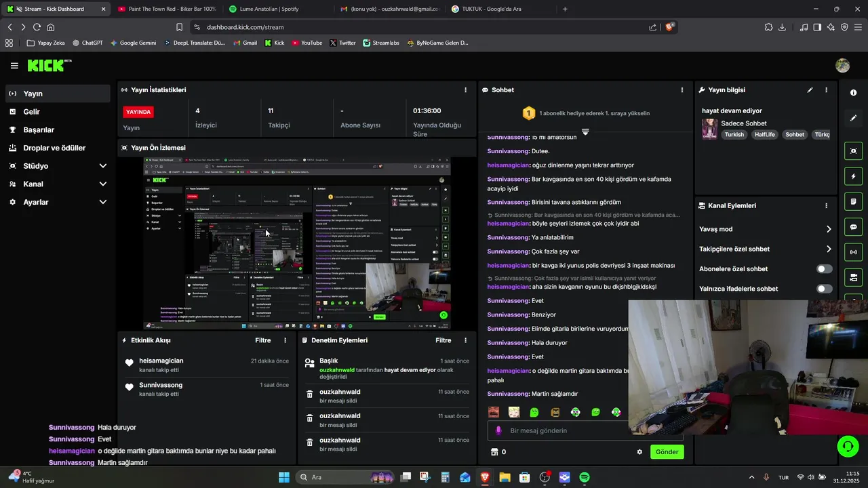Toggle stream preview widget icon in right sidebar
Image resolution: width=868 pixels, height=488 pixels.
[853, 151]
